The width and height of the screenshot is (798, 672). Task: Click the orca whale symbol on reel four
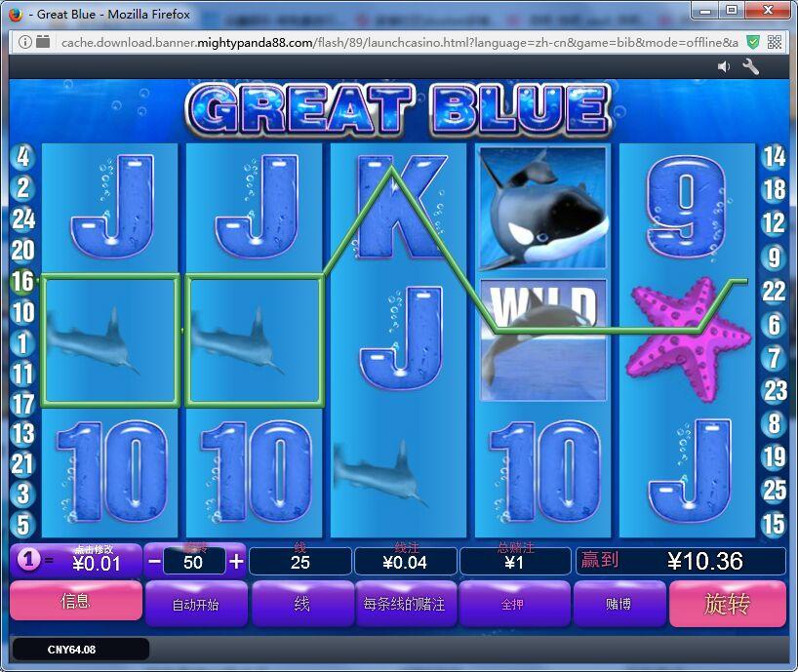tap(543, 208)
